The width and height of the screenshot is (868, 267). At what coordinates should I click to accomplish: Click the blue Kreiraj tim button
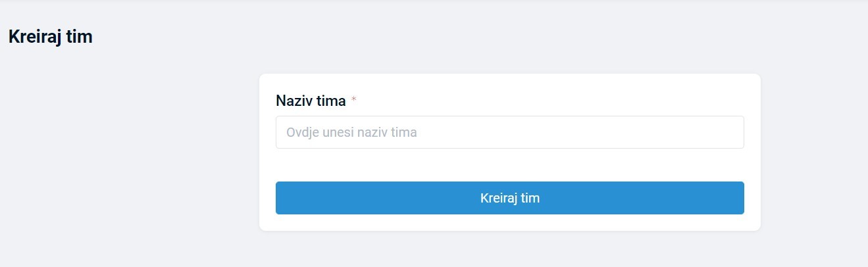click(509, 198)
